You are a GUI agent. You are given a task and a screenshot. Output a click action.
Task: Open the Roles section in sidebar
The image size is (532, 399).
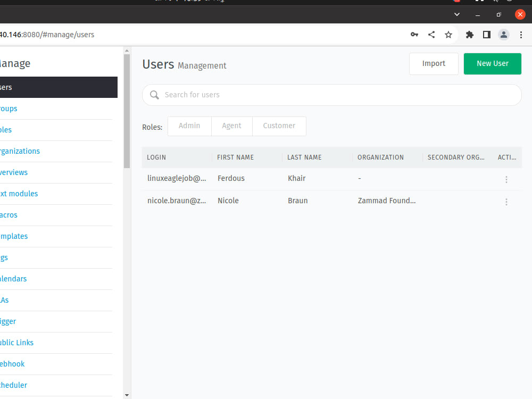click(56, 130)
